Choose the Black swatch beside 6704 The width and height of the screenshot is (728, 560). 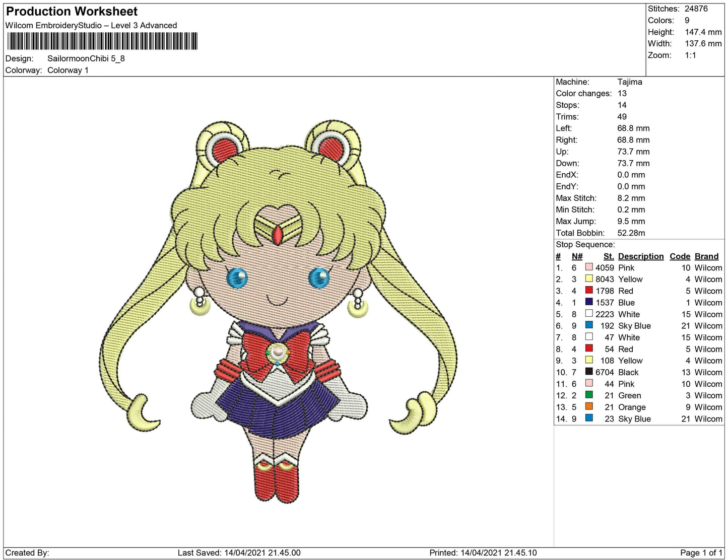pos(589,372)
